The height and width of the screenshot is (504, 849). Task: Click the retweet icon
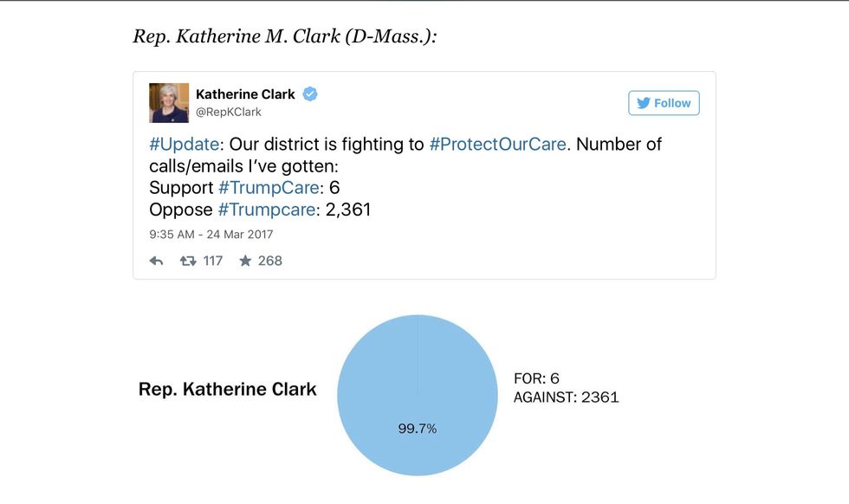pyautogui.click(x=188, y=261)
